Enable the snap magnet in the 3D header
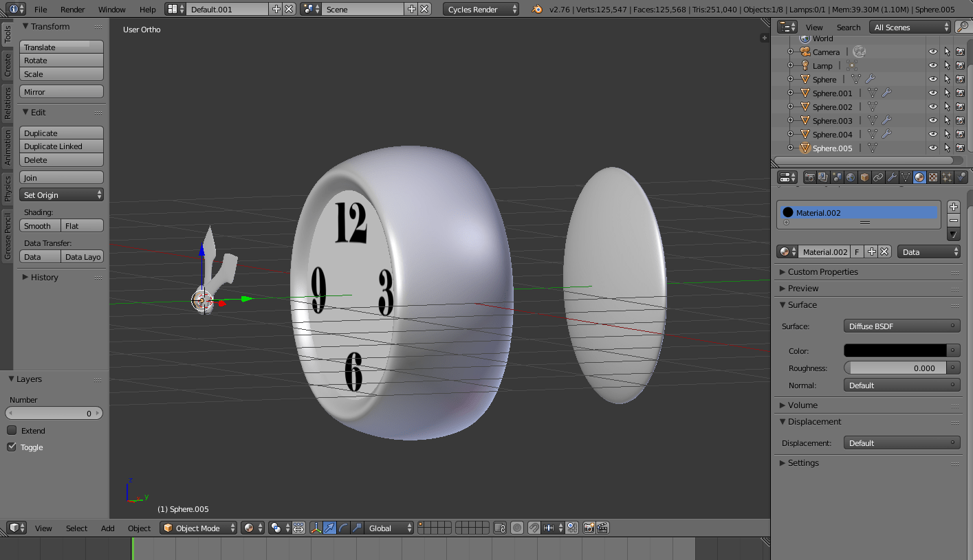This screenshot has width=973, height=560. click(535, 528)
